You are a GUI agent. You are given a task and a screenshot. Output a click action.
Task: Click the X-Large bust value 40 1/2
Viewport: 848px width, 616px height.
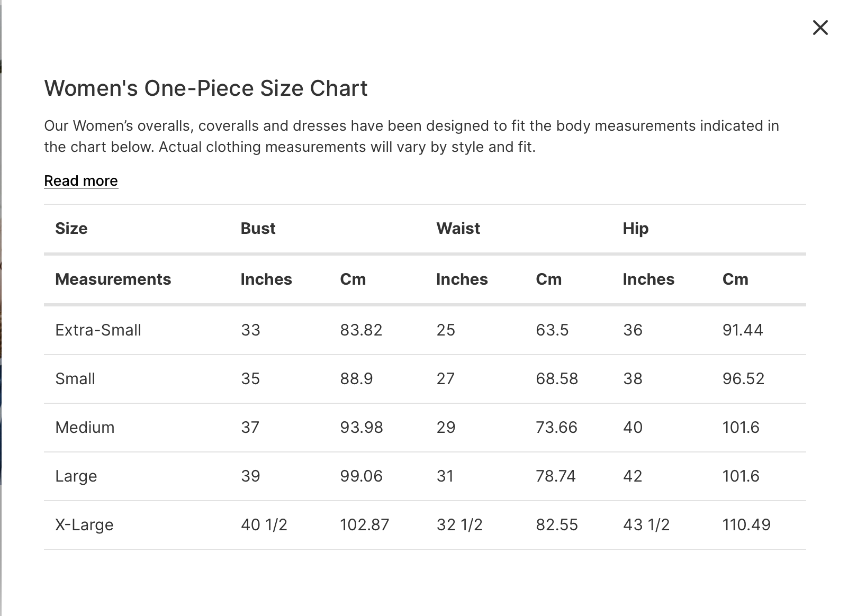[264, 525]
